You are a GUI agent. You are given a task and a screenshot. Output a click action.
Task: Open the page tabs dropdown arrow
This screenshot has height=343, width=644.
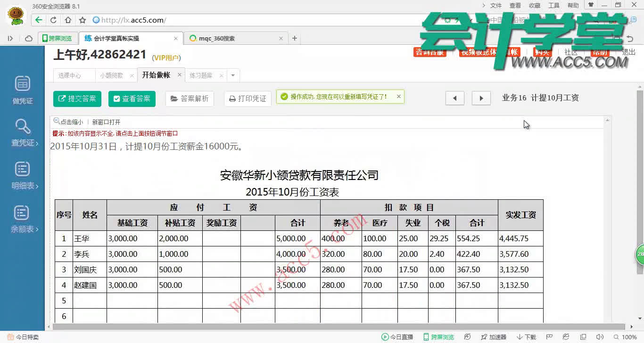tap(233, 75)
